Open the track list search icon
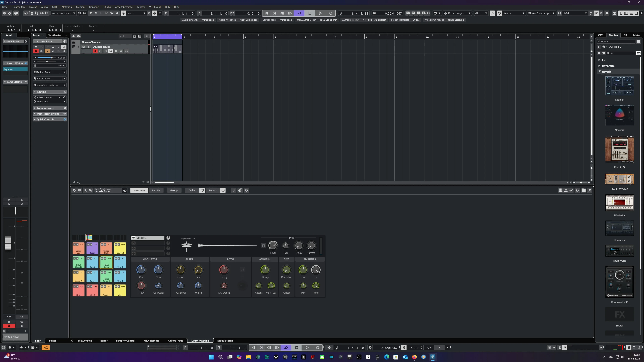 click(x=147, y=36)
